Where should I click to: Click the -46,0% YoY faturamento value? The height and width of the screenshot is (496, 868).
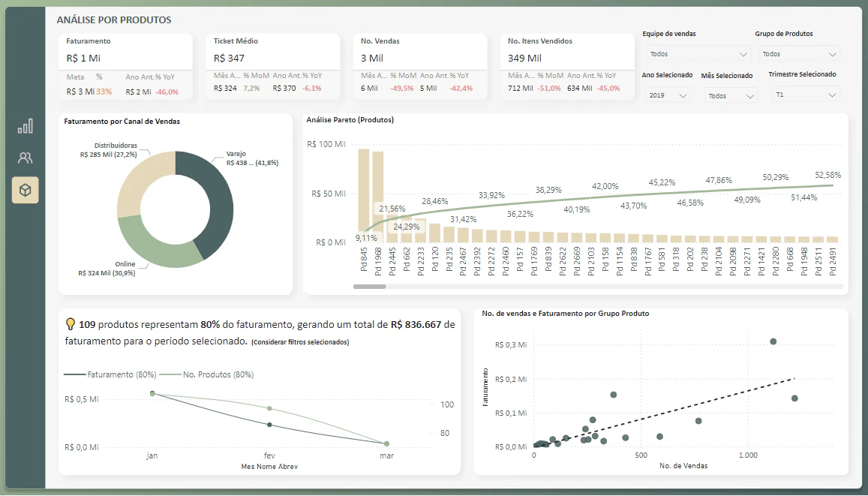coord(167,92)
